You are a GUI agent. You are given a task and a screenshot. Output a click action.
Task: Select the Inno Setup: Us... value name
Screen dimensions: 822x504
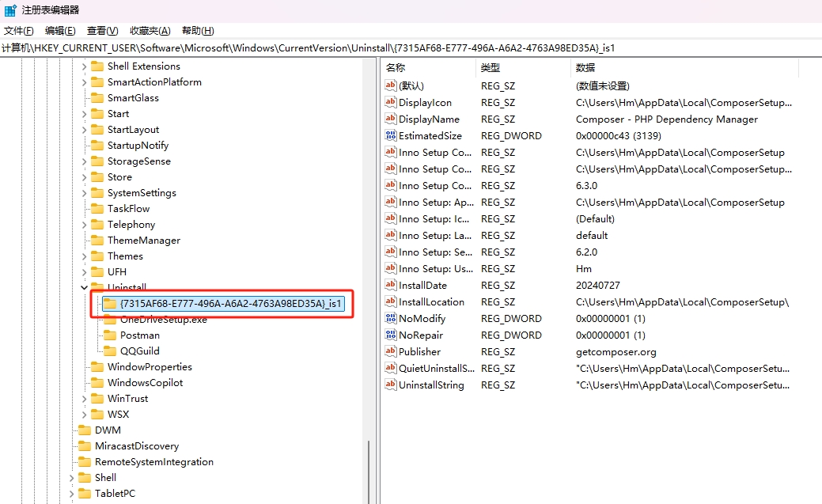436,268
